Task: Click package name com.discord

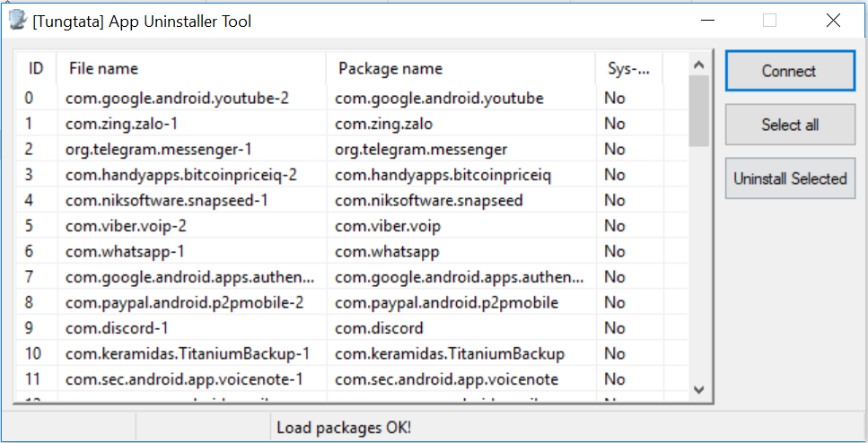Action: pos(379,328)
